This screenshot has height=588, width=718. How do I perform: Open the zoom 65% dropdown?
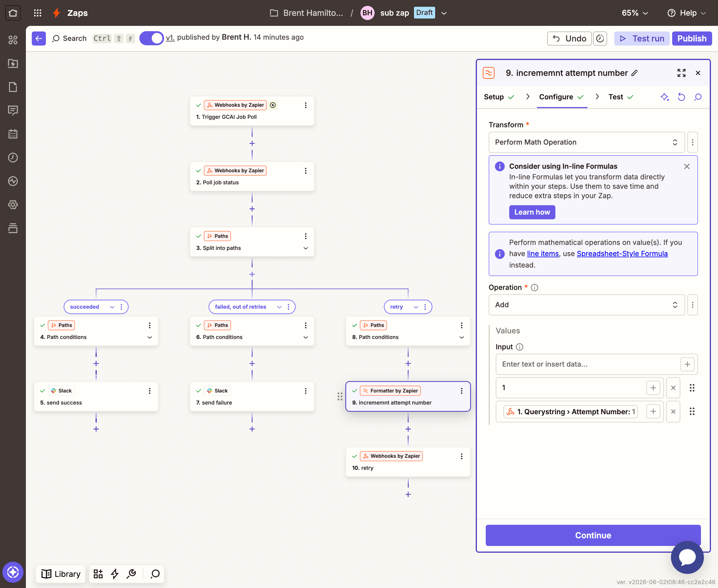(635, 13)
